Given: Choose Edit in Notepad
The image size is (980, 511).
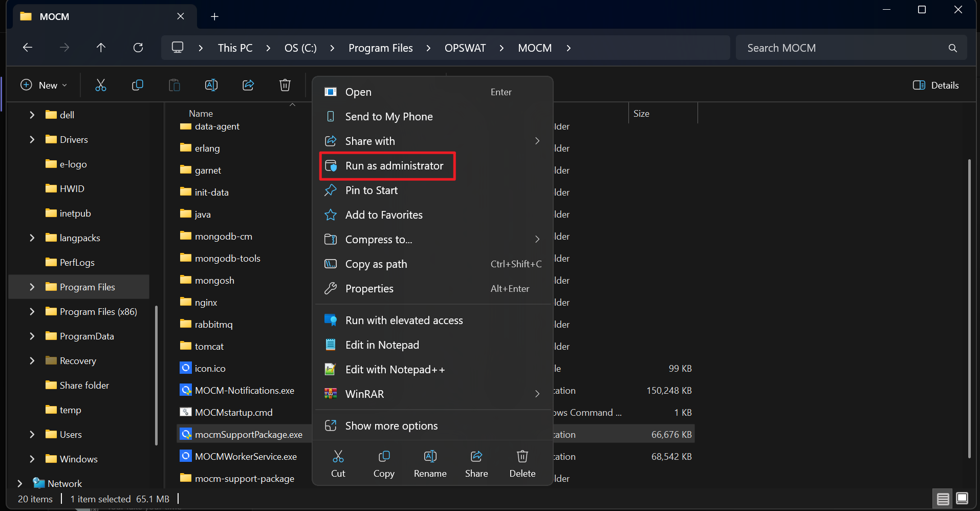Looking at the screenshot, I should click(433, 345).
